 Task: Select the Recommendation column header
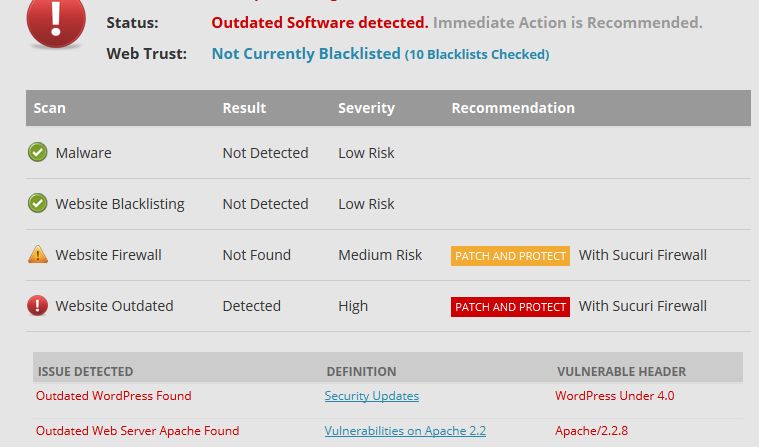513,108
